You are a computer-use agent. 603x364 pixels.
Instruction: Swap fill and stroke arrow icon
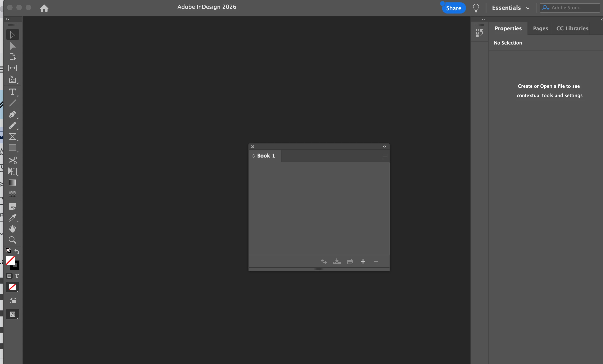click(17, 251)
